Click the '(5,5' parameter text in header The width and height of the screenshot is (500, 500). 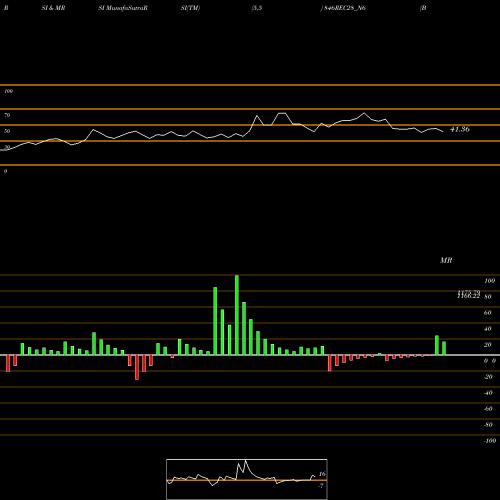click(x=257, y=8)
